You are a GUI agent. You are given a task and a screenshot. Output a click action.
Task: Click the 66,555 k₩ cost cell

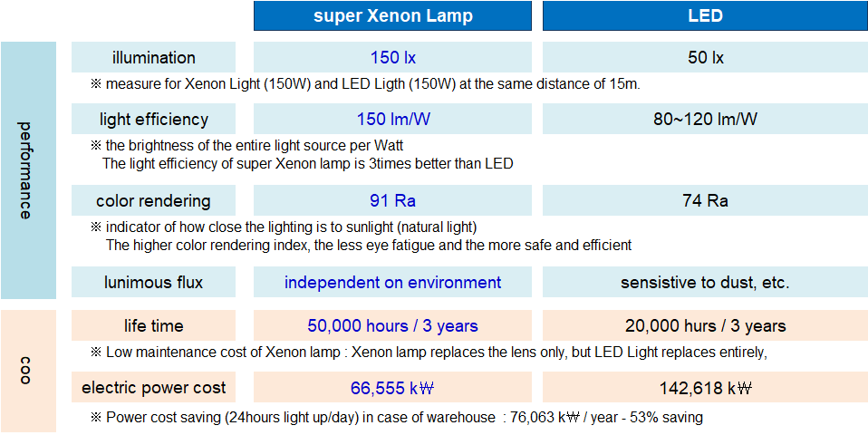tap(392, 388)
